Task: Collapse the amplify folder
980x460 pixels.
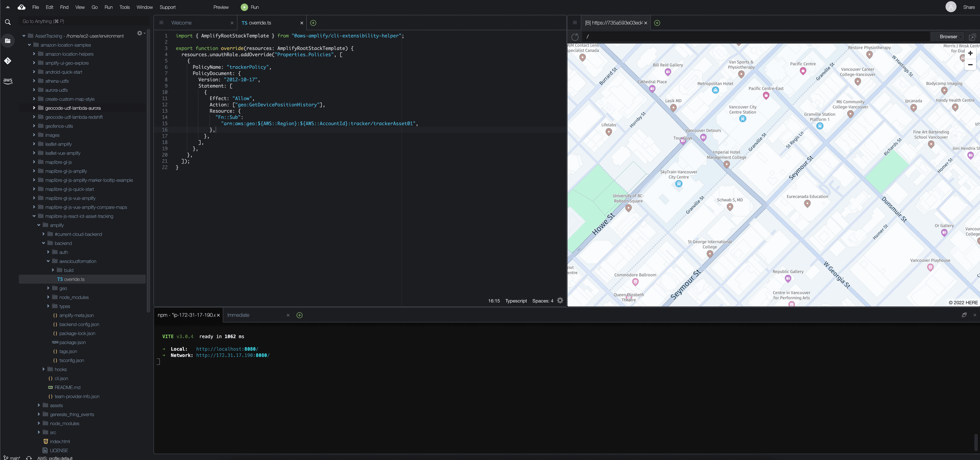Action: 39,225
